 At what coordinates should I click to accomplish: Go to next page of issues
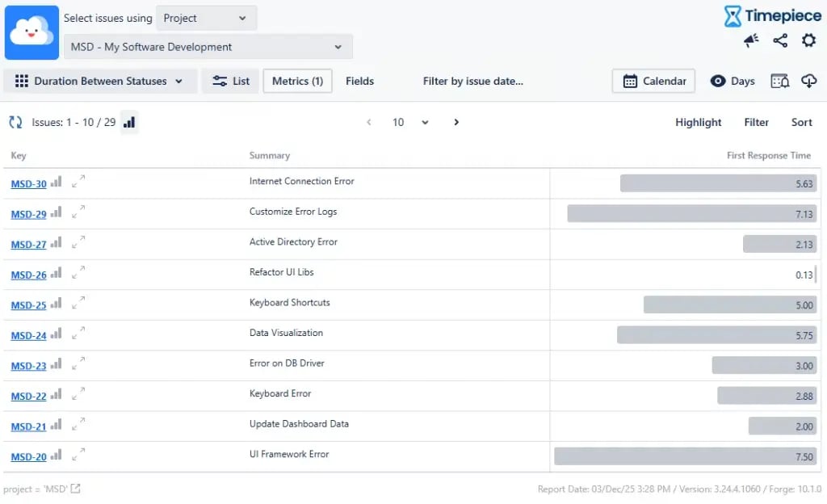(456, 123)
